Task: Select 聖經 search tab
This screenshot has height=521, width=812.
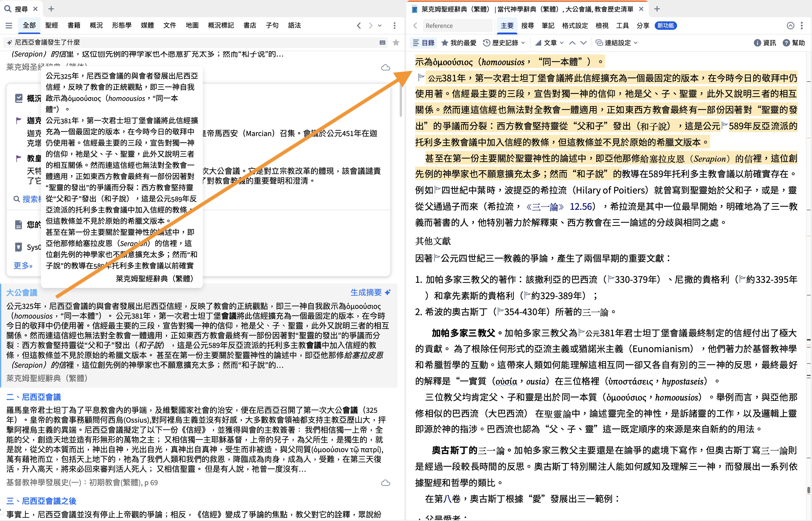Action: (51, 25)
